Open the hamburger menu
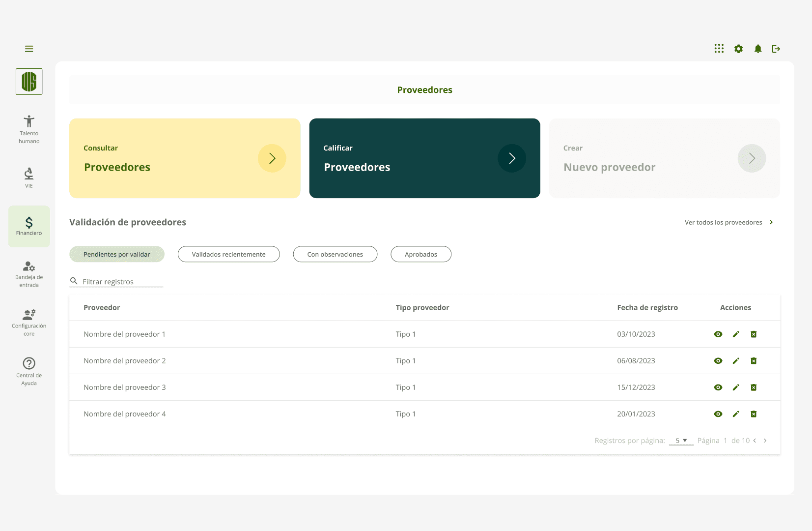This screenshot has height=531, width=812. coord(29,49)
